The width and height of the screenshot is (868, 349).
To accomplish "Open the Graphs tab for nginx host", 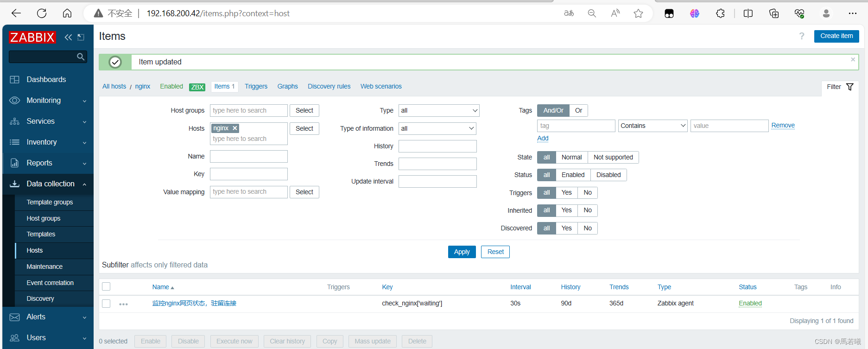I will pos(287,86).
